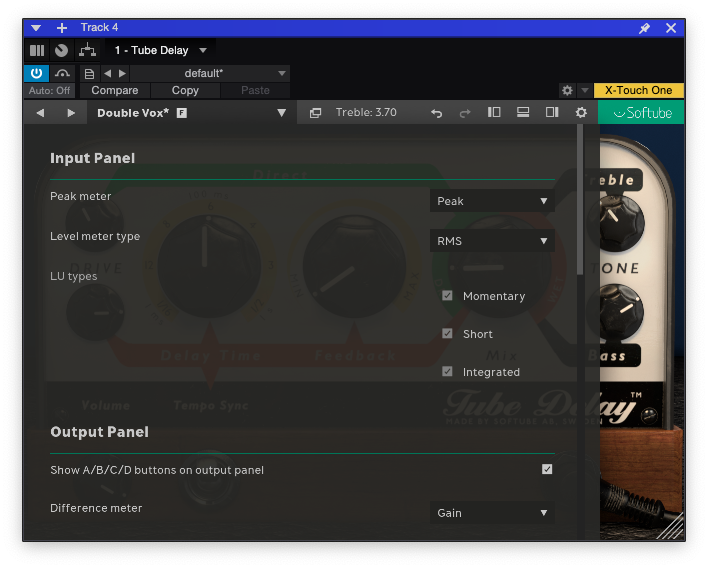Screen dimensions: 708x568
Task: Click the Compare button
Action: pyautogui.click(x=115, y=90)
